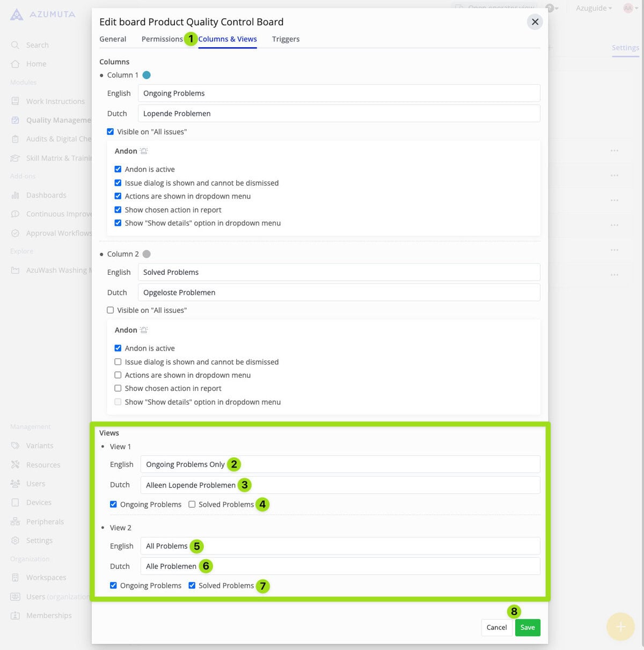Click the Azumuta logo icon
Viewport: 644px width, 650px height.
tap(17, 14)
